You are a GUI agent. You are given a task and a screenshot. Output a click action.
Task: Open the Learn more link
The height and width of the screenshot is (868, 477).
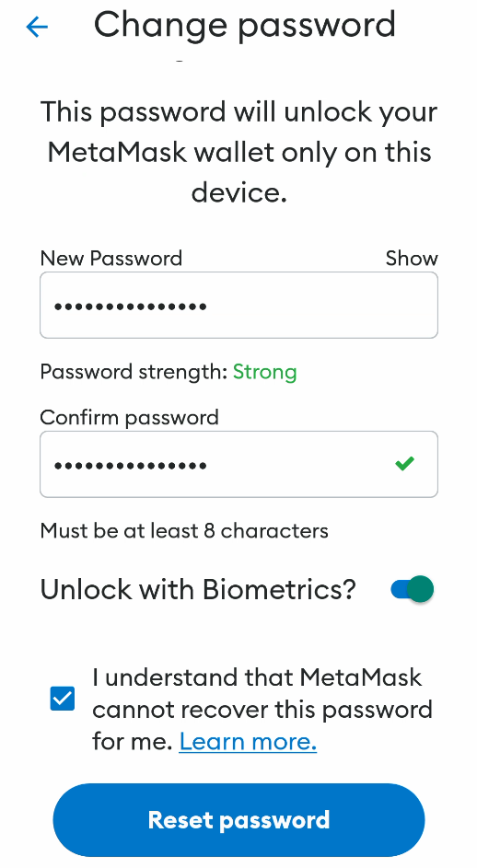[x=248, y=741]
